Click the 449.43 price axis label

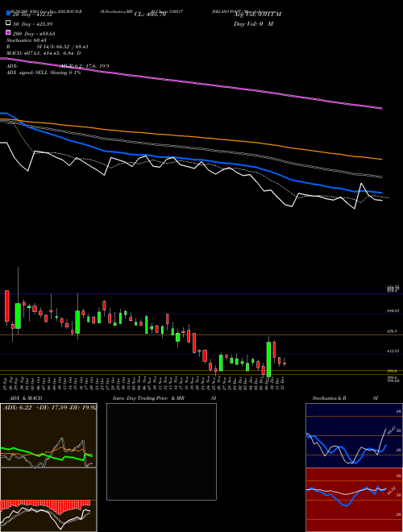393,310
